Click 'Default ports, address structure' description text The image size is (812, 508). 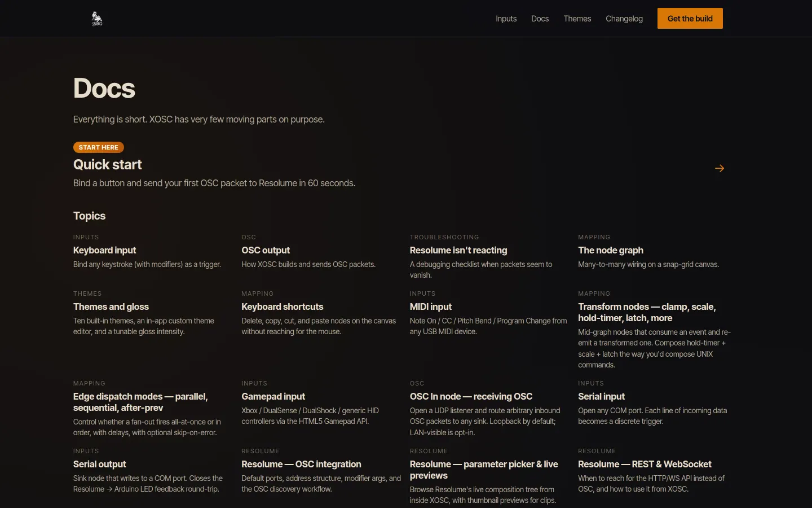[321, 484]
